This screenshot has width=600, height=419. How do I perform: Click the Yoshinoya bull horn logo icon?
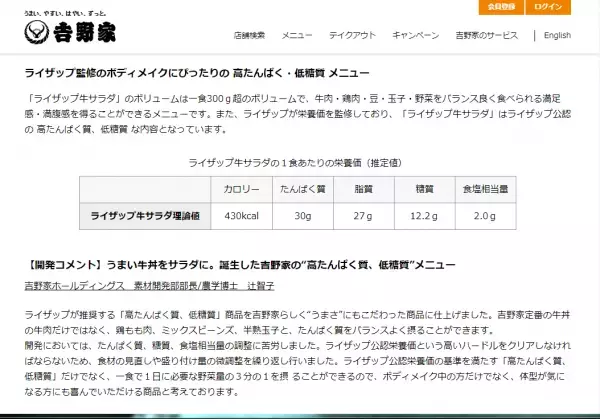tap(37, 32)
